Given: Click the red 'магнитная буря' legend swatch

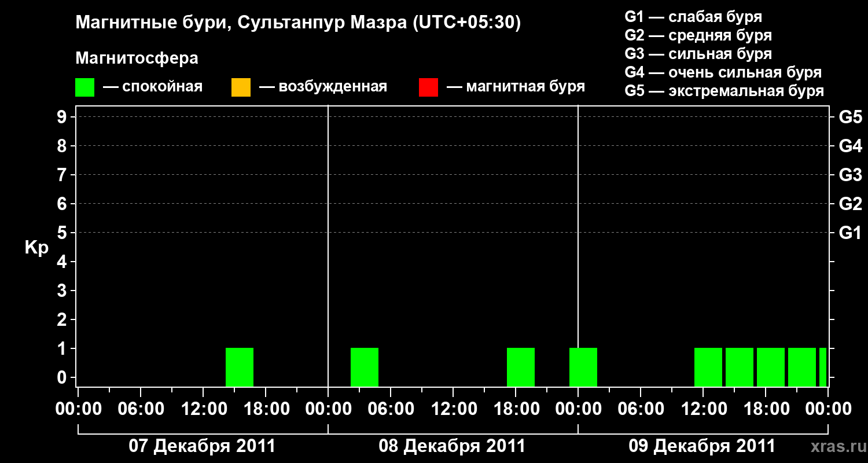Looking at the screenshot, I should coord(428,87).
